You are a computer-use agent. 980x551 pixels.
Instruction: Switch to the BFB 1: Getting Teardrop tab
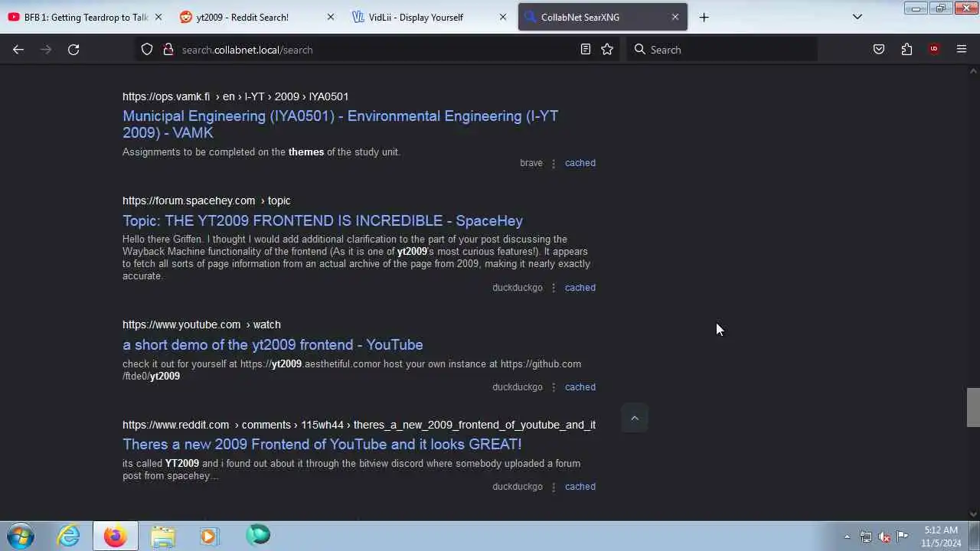click(x=86, y=17)
